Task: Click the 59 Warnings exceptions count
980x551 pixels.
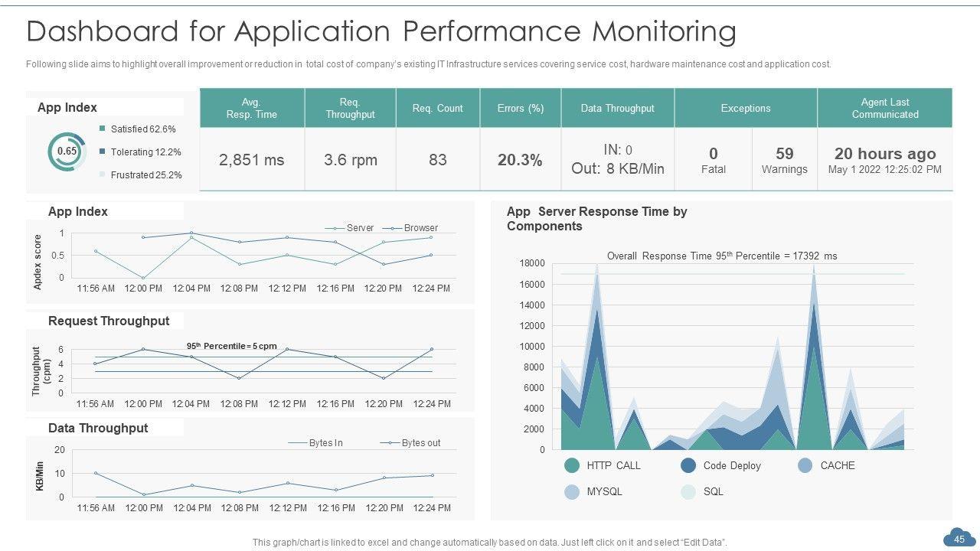Action: click(784, 160)
